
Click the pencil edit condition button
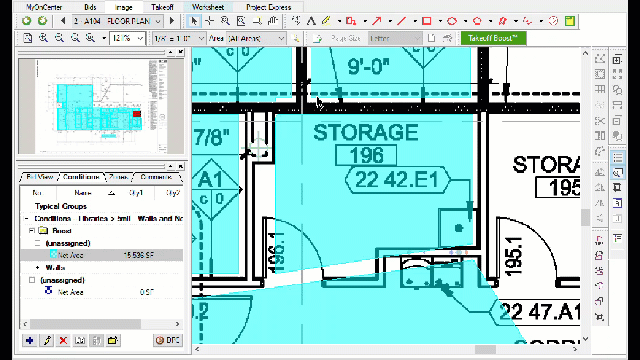tap(47, 340)
